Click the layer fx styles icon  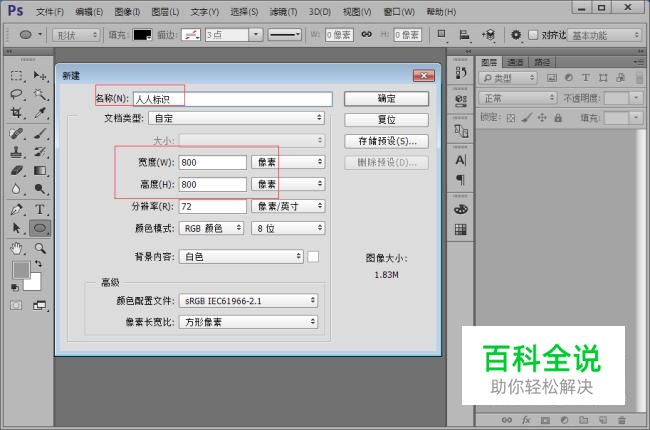point(526,420)
